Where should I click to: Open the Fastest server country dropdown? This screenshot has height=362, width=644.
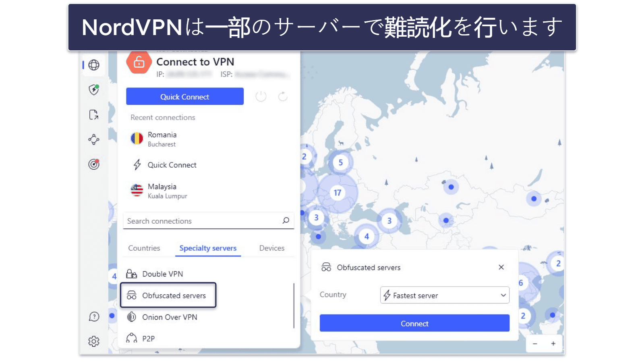pos(445,295)
